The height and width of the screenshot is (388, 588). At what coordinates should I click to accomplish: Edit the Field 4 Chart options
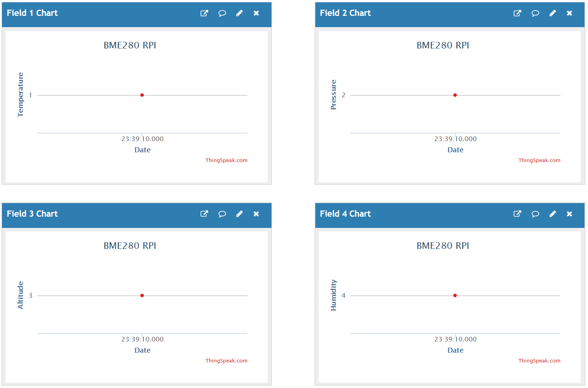coord(552,214)
